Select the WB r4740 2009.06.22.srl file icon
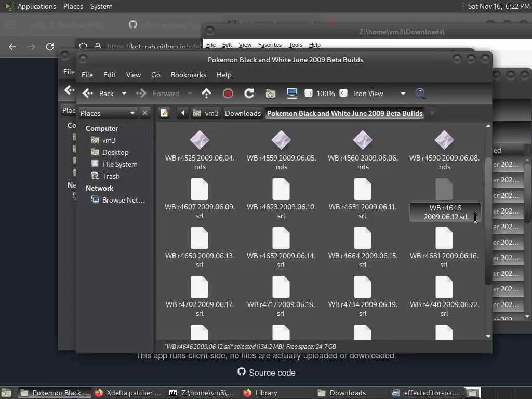The image size is (532, 399). (x=444, y=287)
